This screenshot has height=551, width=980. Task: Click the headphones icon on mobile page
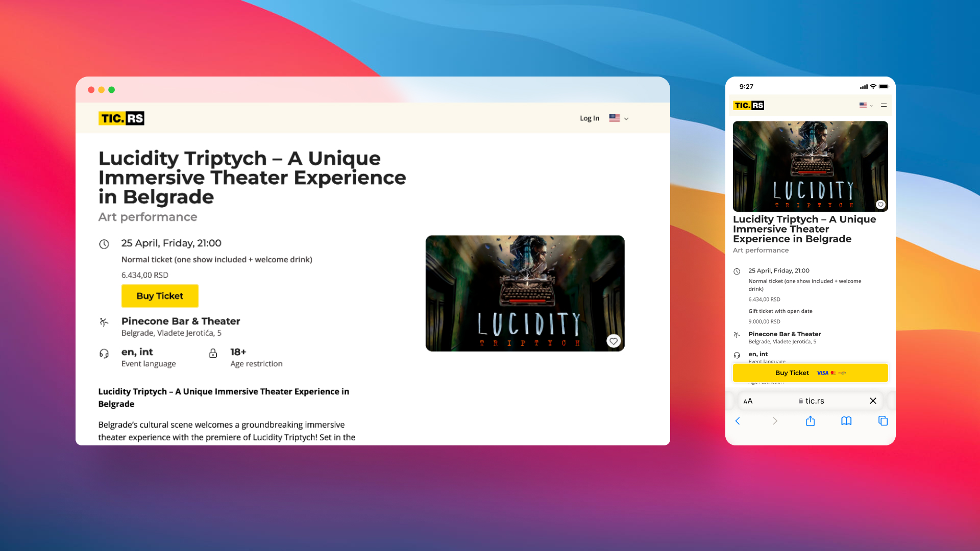pyautogui.click(x=737, y=355)
